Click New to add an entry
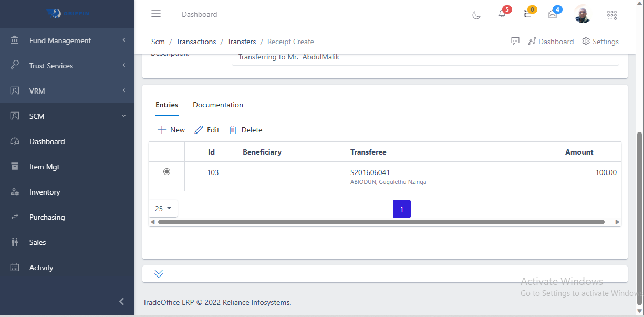 (x=170, y=129)
